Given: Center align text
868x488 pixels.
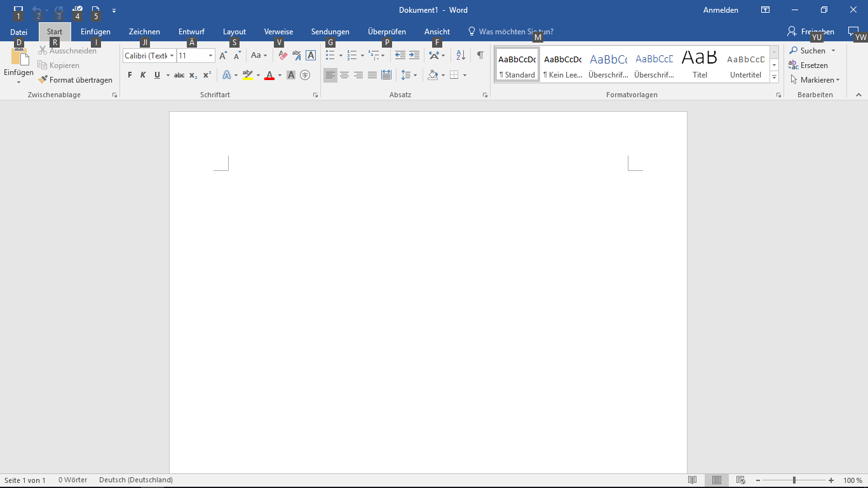Looking at the screenshot, I should (344, 75).
